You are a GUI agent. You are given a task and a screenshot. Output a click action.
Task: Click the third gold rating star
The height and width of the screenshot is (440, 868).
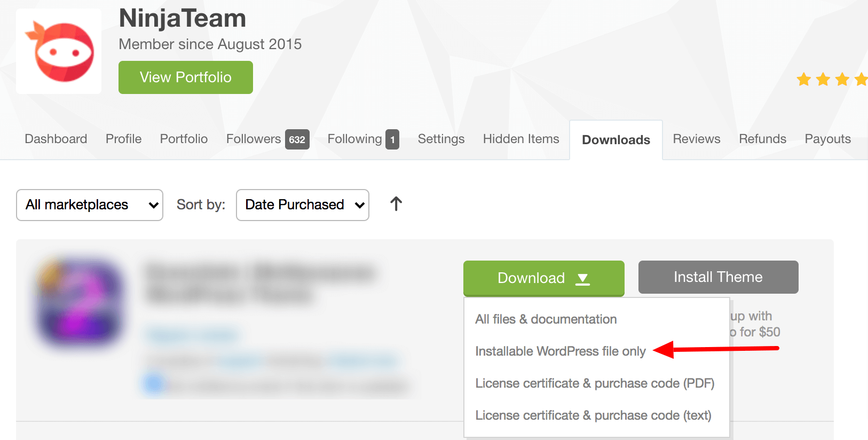842,80
